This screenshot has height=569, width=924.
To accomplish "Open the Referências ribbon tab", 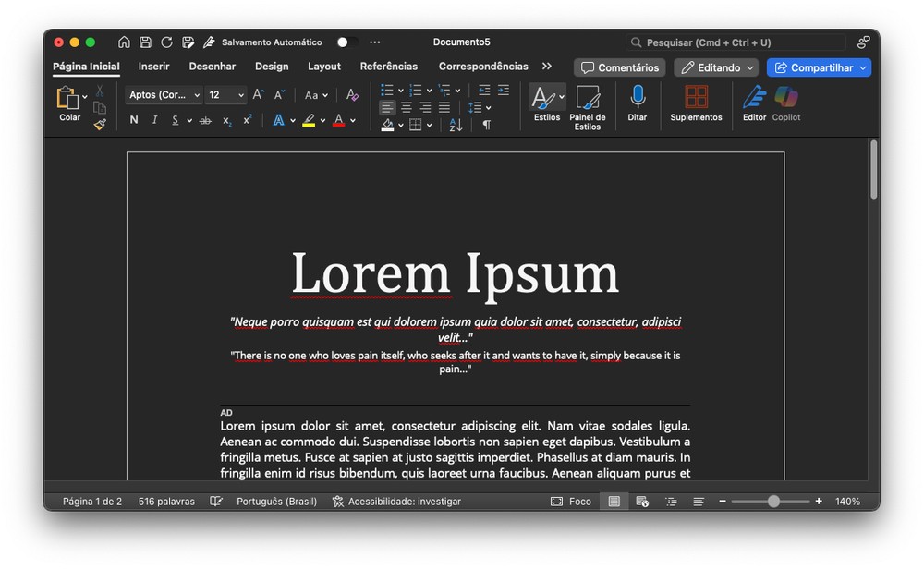I will [x=388, y=67].
